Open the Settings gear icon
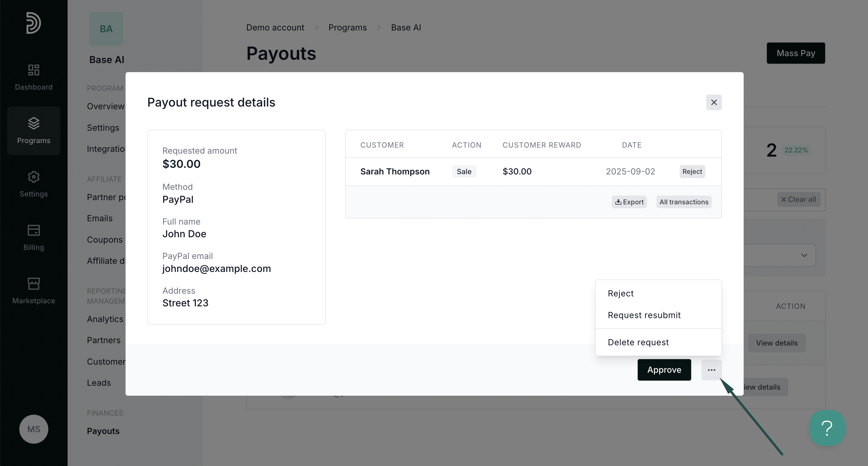The image size is (868, 466). (x=34, y=177)
